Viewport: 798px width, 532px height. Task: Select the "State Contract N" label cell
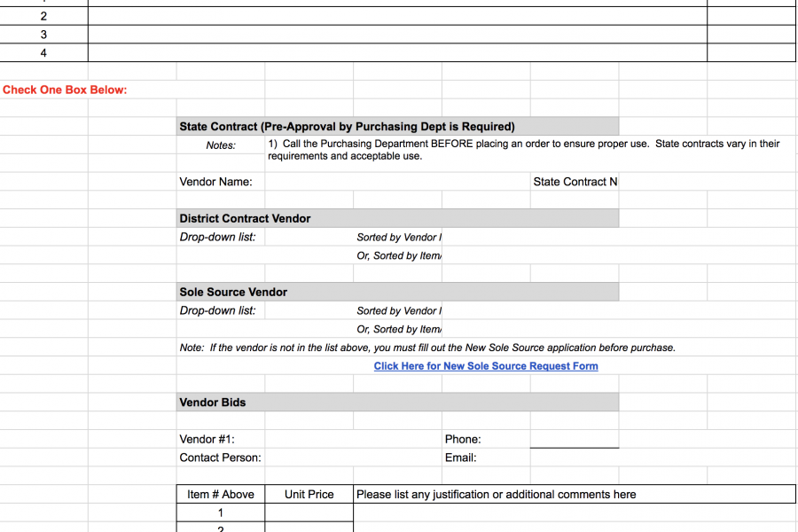575,182
